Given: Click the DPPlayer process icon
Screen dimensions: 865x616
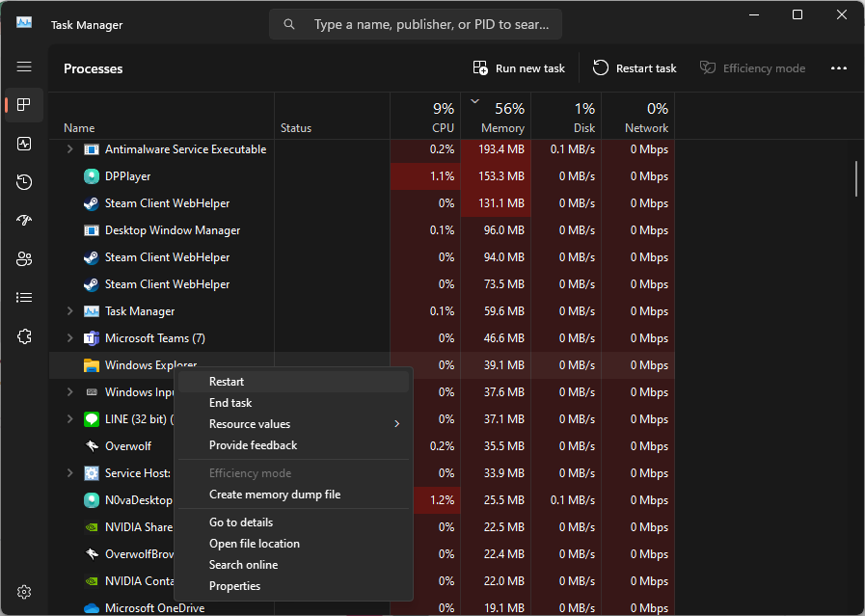Looking at the screenshot, I should (91, 176).
